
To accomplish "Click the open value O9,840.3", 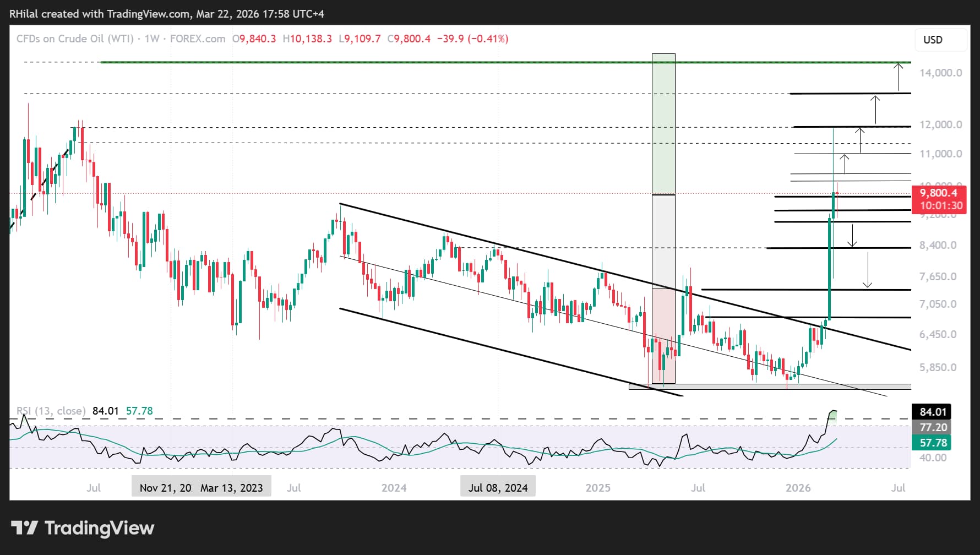I will pyautogui.click(x=254, y=39).
